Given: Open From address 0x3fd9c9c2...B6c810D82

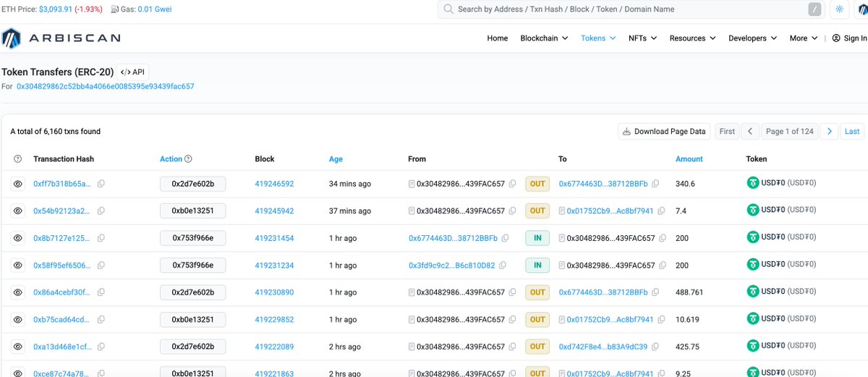Looking at the screenshot, I should (452, 266).
